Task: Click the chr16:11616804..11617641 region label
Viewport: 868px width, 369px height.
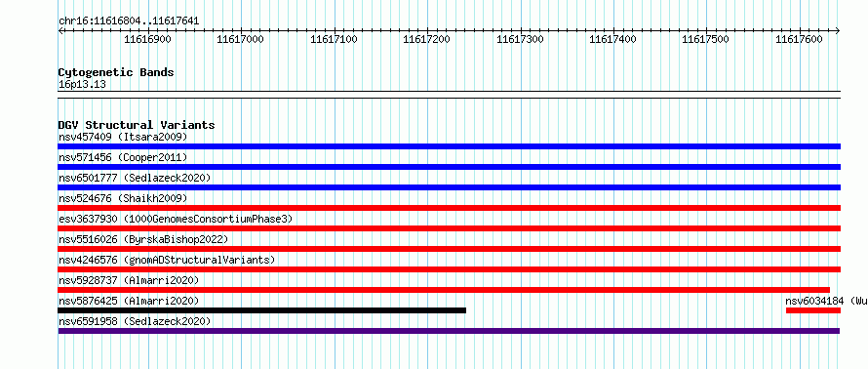Action: pos(129,21)
